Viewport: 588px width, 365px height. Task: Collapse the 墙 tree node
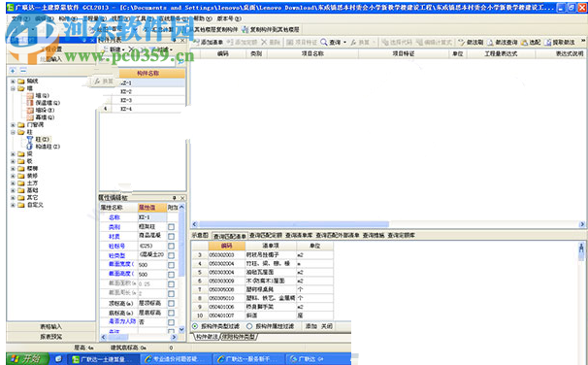[13, 88]
